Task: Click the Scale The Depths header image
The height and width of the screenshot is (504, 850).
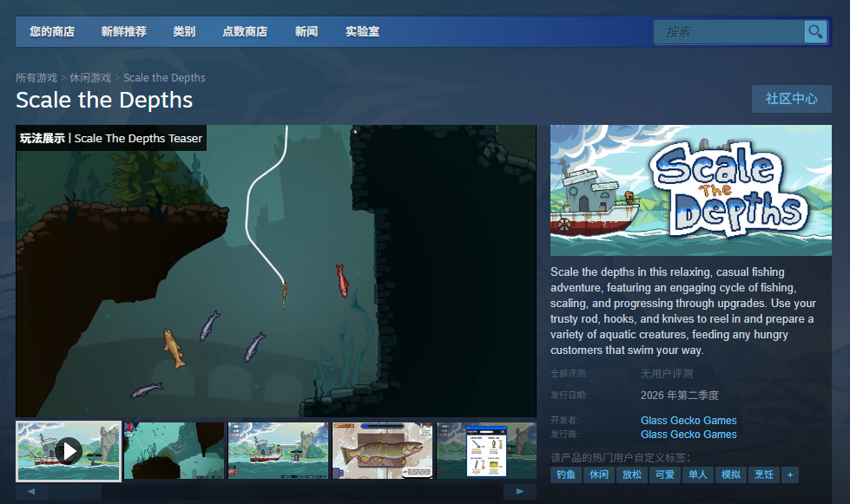Action: 690,191
